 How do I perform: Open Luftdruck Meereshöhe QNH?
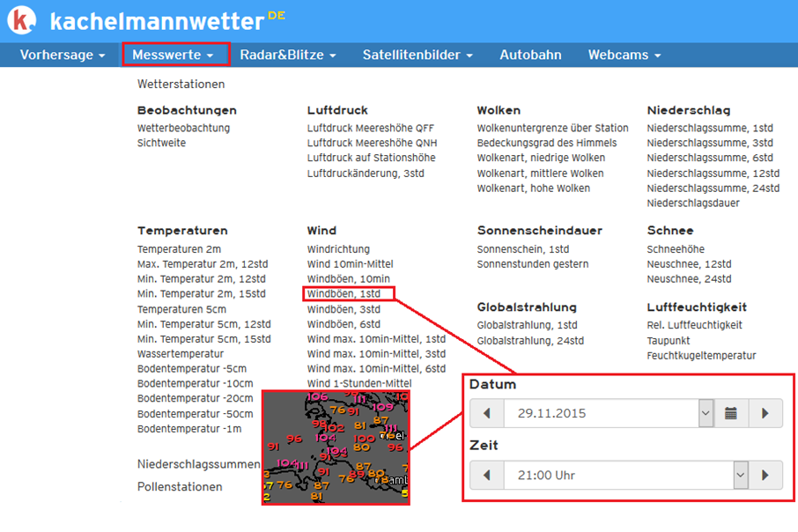click(372, 143)
